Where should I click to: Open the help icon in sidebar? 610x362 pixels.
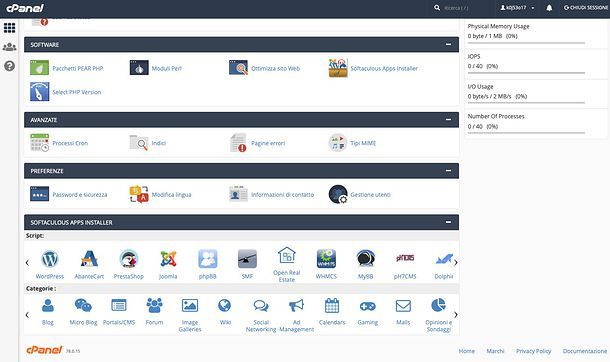[9, 66]
